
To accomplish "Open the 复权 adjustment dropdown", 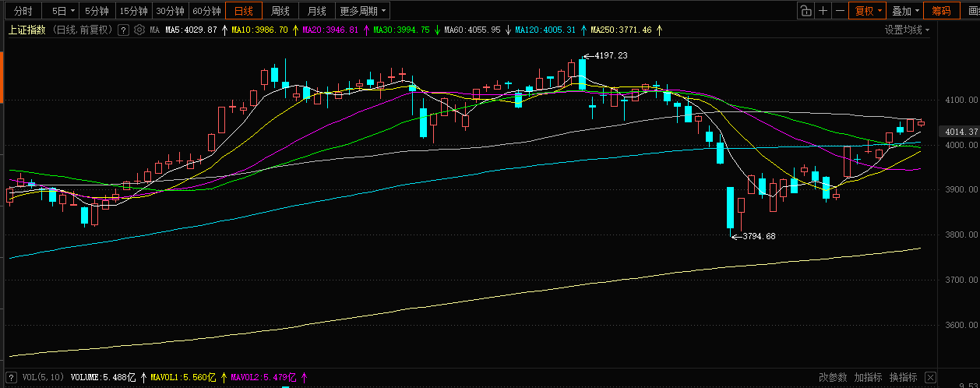I will (x=868, y=11).
